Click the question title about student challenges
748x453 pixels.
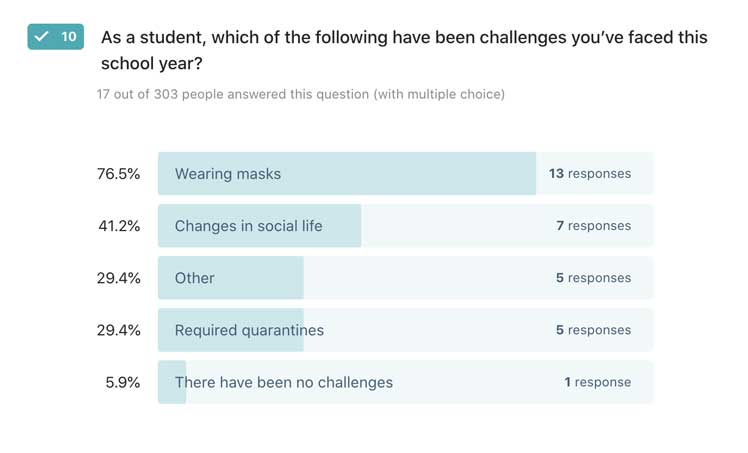click(x=404, y=50)
